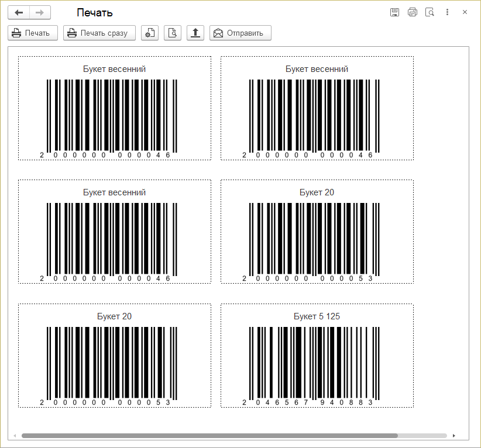
Task: Click the upload arrow export icon
Action: [195, 33]
